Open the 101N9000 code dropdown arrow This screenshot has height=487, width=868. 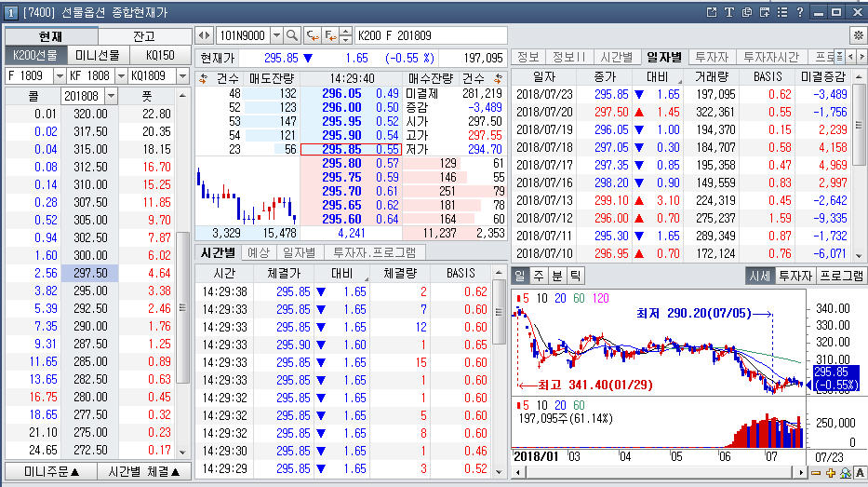[x=275, y=35]
